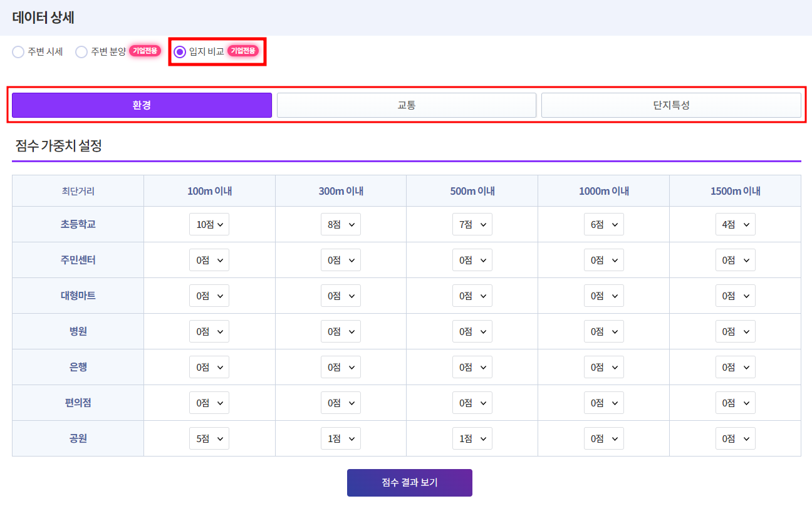Viewport: 812px width, 506px height.
Task: Open 공원 100m 이내 5점 dropdown
Action: click(x=209, y=438)
